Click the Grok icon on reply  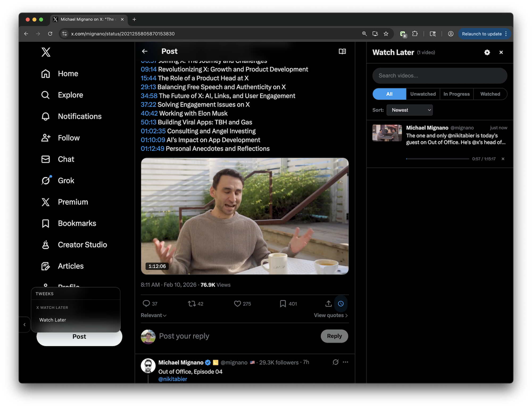click(335, 362)
